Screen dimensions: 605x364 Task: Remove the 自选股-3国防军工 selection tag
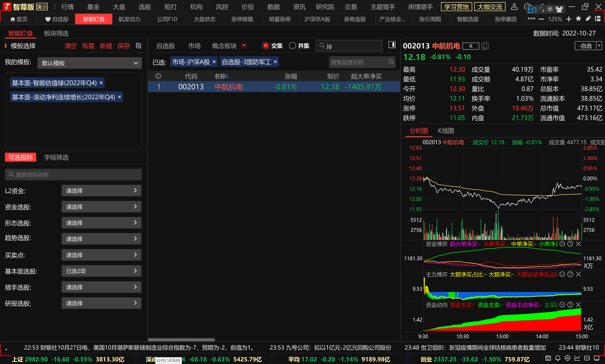click(275, 62)
